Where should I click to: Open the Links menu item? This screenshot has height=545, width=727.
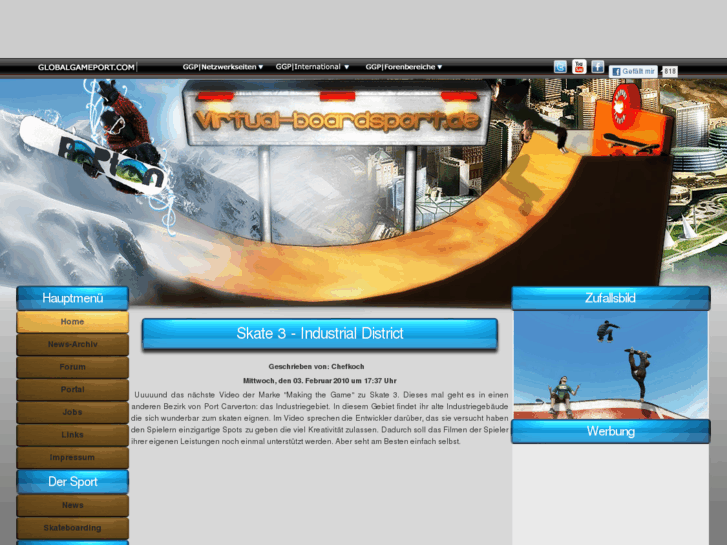click(x=72, y=435)
